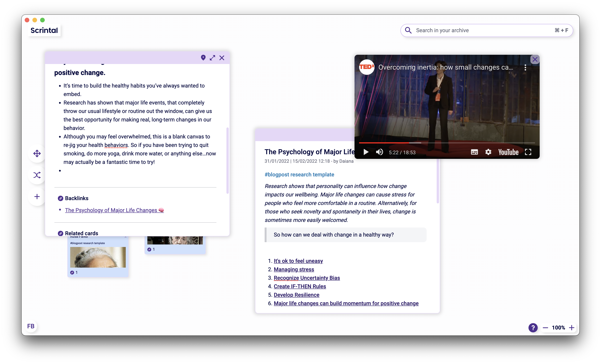Open the help question mark button
Viewport: 601px width, 364px height.
tap(533, 327)
